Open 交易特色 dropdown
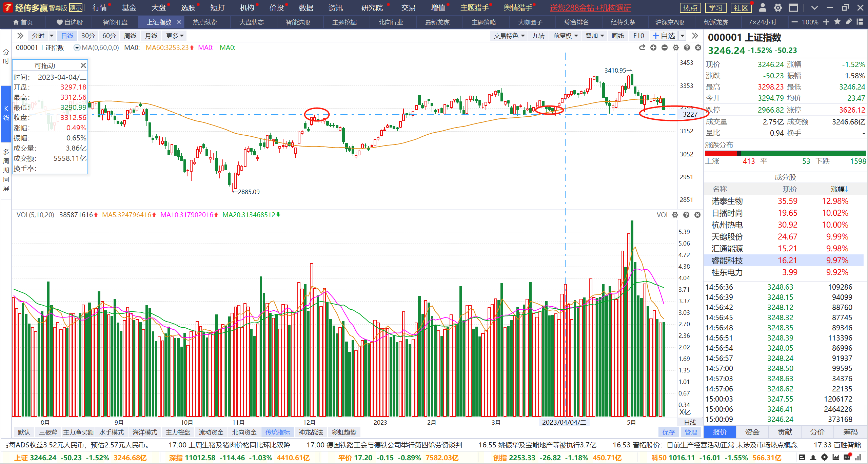The height and width of the screenshot is (464, 868). pyautogui.click(x=509, y=36)
